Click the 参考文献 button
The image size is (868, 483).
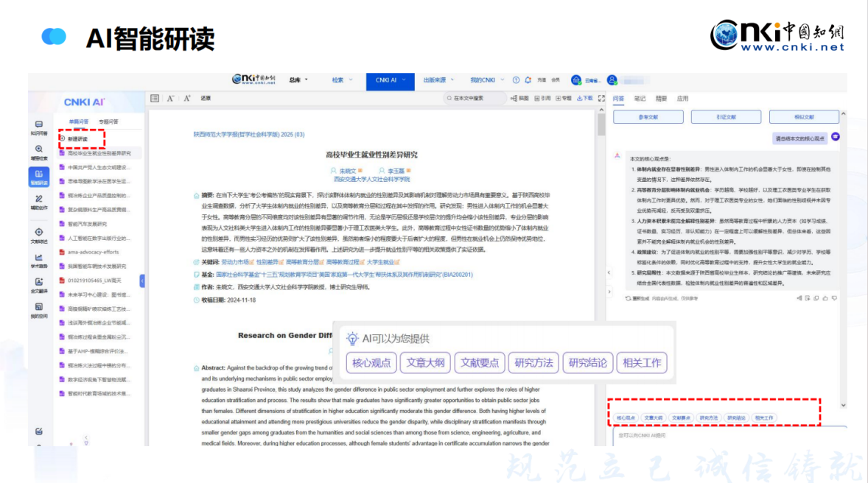click(x=648, y=117)
